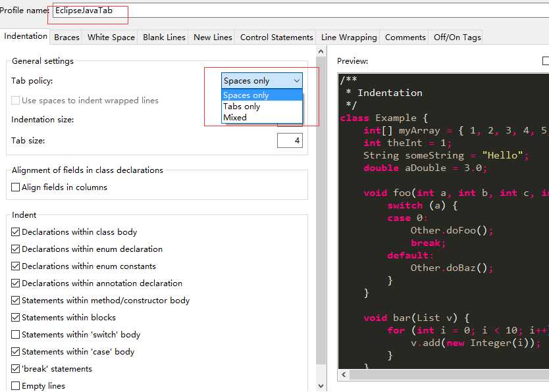
Task: Click 'int theInt = 1;' preview line
Action: click(x=407, y=143)
